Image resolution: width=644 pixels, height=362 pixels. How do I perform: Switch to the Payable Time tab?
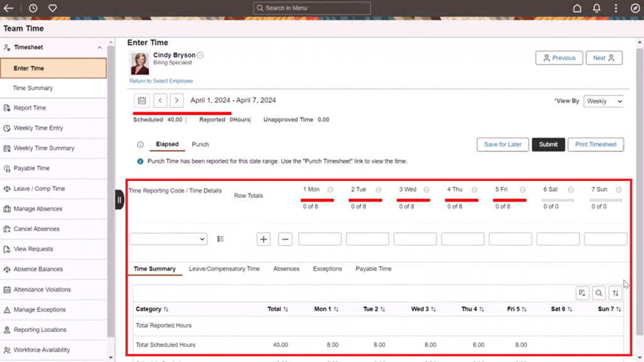[x=373, y=268]
